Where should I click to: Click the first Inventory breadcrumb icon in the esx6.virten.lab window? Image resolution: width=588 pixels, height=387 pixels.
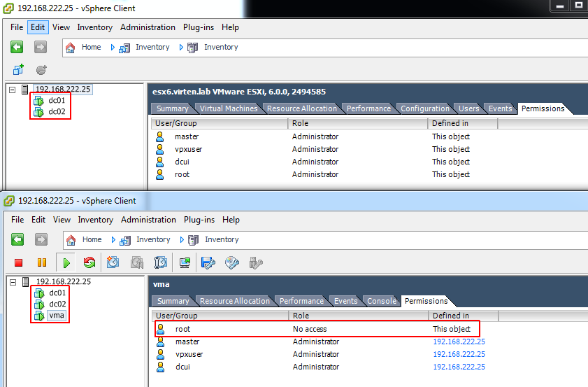[x=124, y=48]
